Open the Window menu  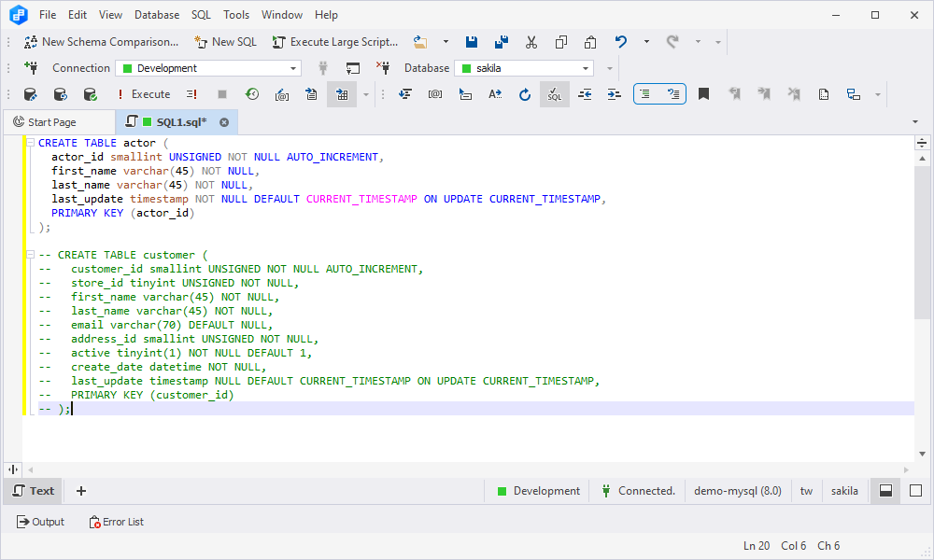pyautogui.click(x=282, y=15)
